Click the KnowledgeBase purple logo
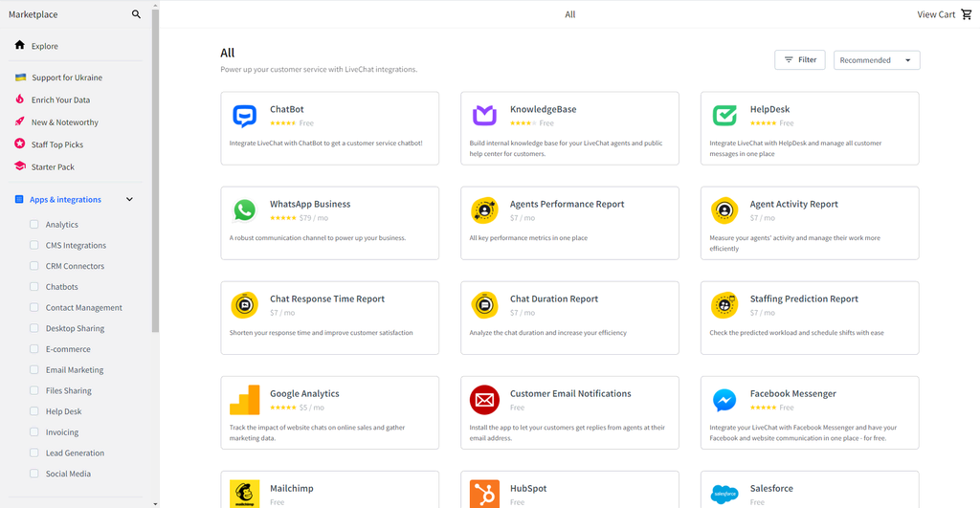 [484, 116]
